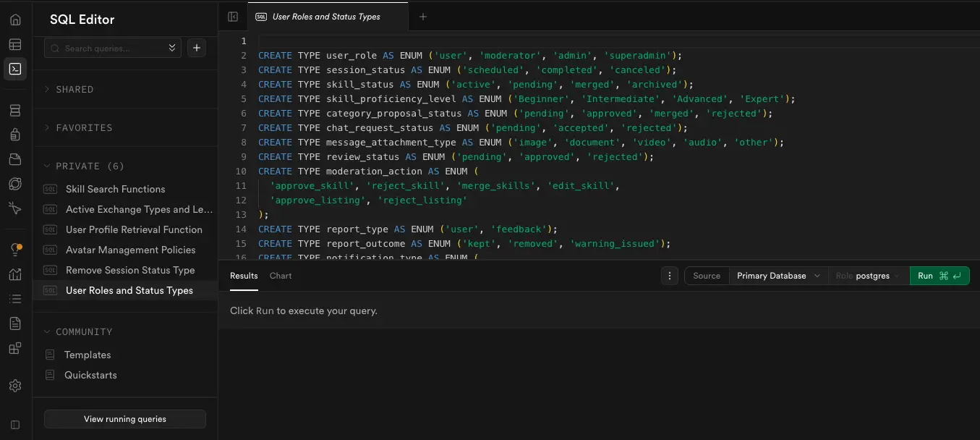Open the Primary Database source dropdown
The height and width of the screenshot is (440, 980).
pyautogui.click(x=778, y=276)
